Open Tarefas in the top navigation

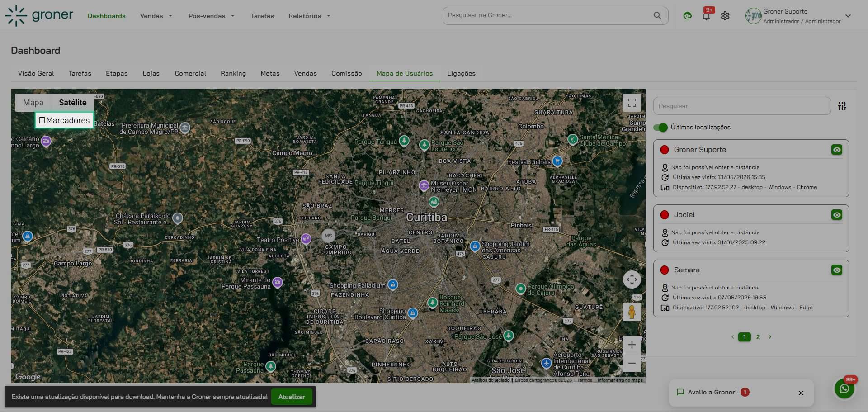(262, 16)
